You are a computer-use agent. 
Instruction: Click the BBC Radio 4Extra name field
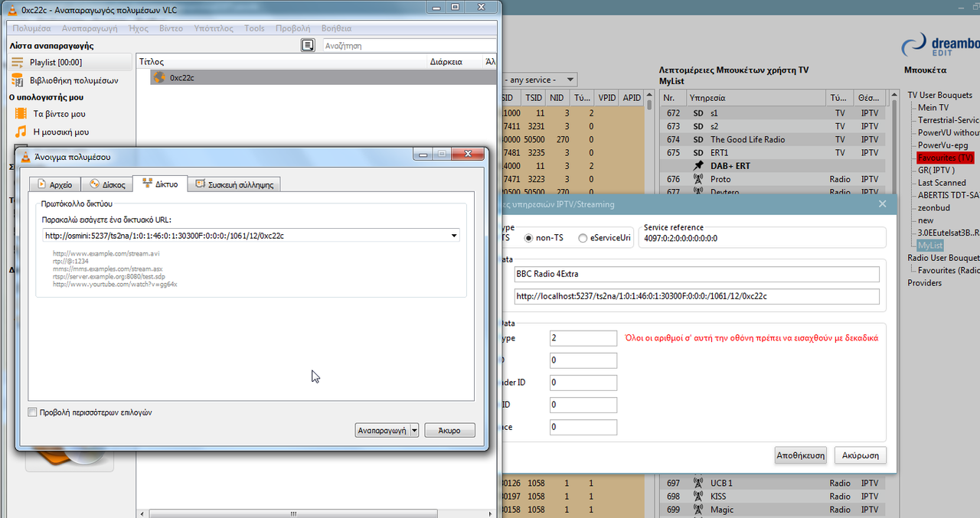(x=697, y=275)
